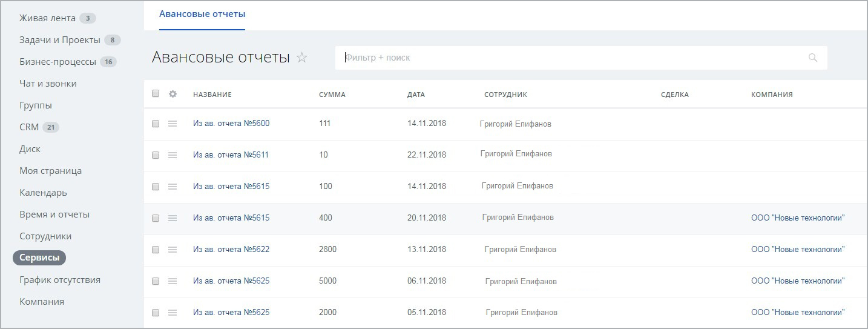
Task: Check the box for report №5600
Action: pyautogui.click(x=156, y=124)
